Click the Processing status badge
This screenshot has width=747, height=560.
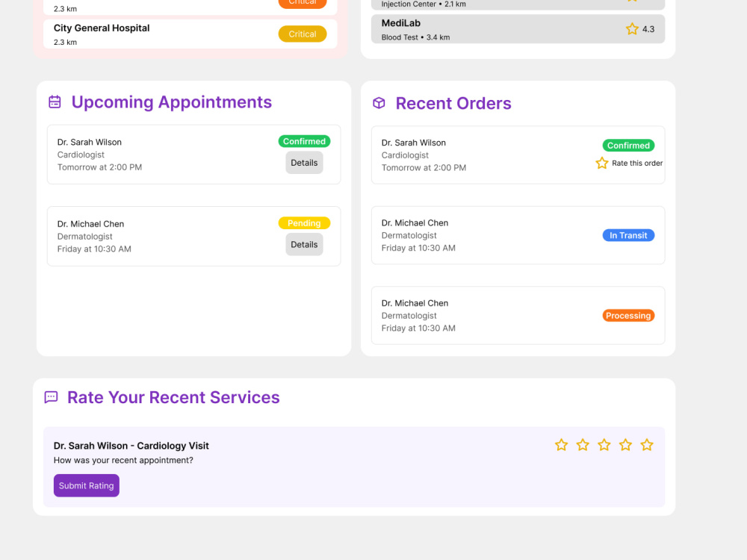tap(628, 316)
